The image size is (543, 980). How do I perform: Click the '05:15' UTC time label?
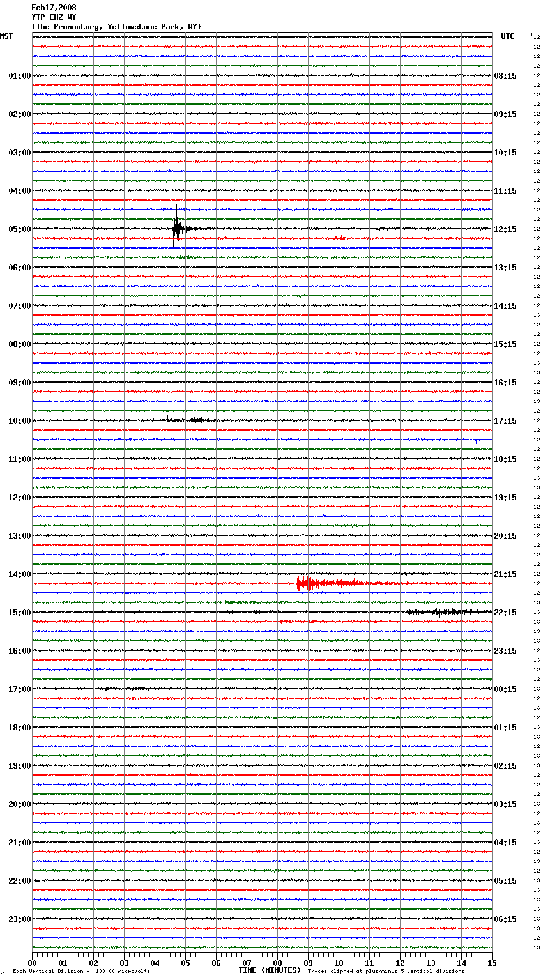[505, 881]
